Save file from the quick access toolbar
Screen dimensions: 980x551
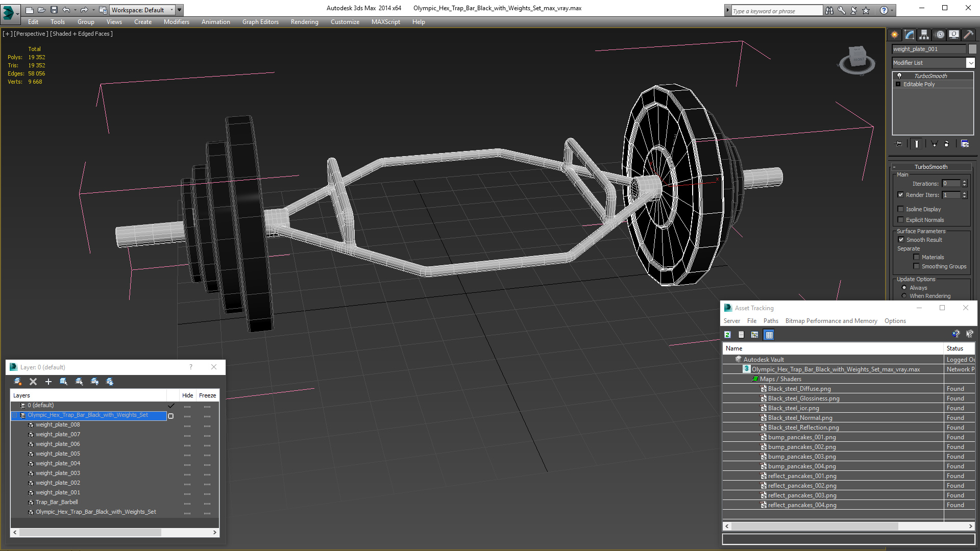tap(54, 10)
